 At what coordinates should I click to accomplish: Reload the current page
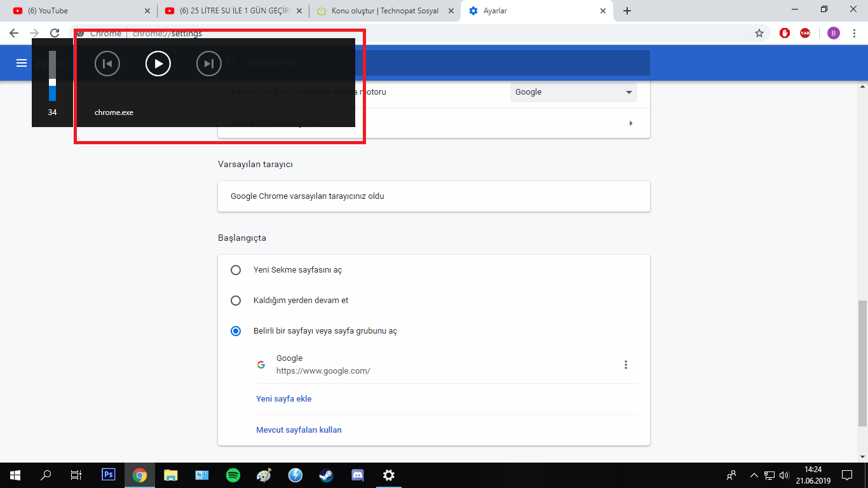coord(55,33)
